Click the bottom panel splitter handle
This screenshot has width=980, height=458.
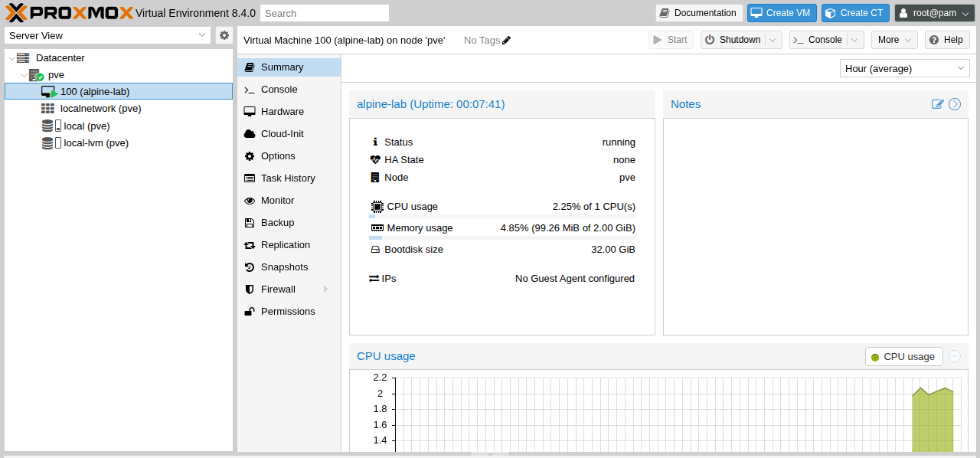490,455
